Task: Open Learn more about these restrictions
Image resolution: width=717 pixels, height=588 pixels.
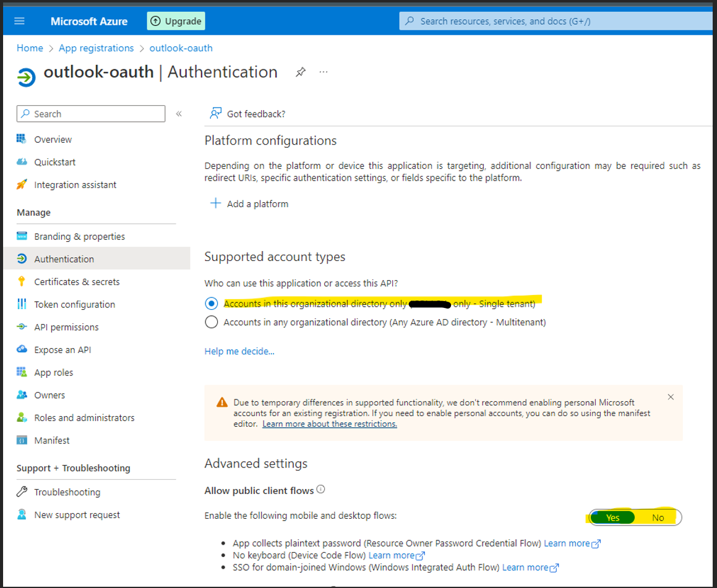Action: (x=330, y=424)
